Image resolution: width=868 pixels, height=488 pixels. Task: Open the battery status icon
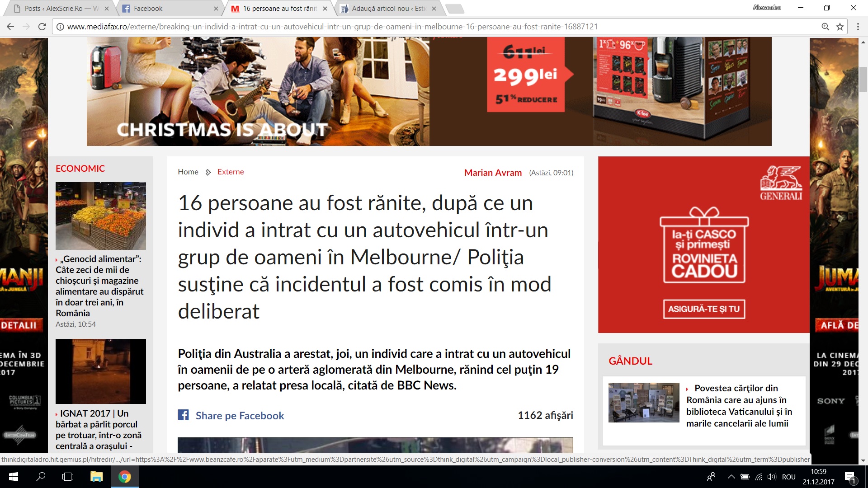[x=745, y=477]
